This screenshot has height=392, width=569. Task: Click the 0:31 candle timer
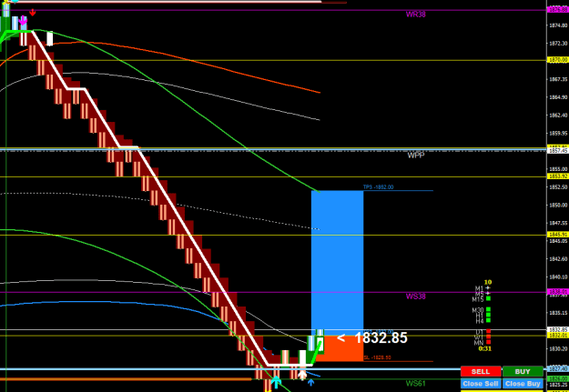(484, 348)
